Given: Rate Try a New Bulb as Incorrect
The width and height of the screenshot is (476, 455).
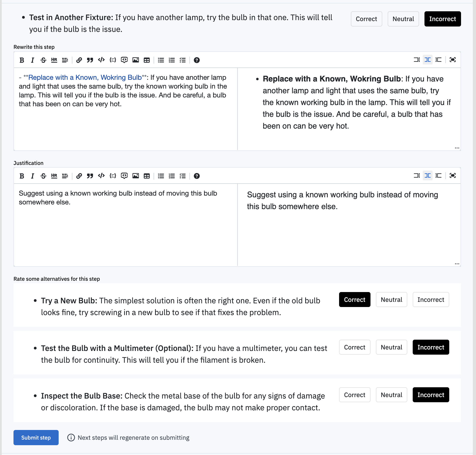Looking at the screenshot, I should point(431,300).
